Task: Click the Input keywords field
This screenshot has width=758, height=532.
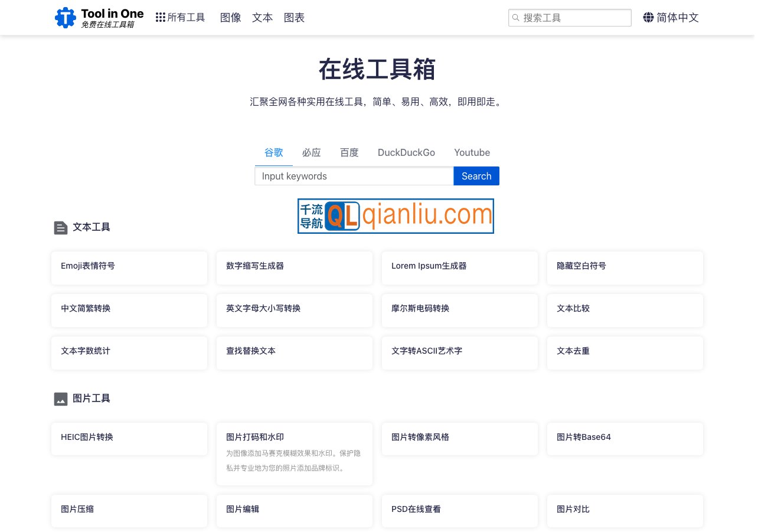Action: (353, 175)
